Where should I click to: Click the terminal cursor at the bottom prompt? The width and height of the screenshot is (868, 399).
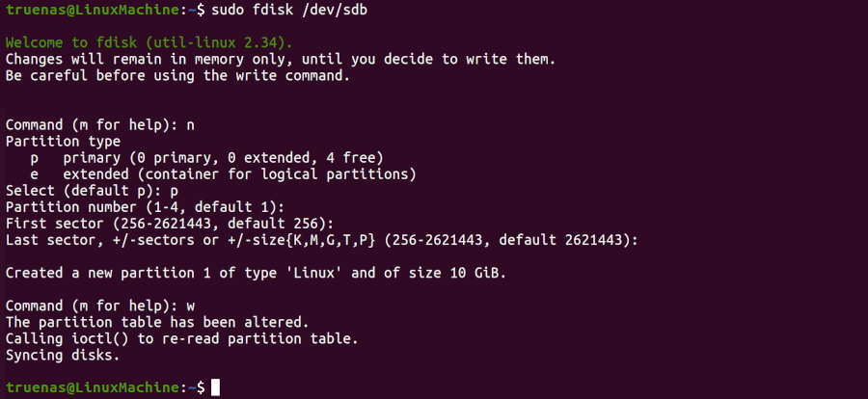coord(216,387)
